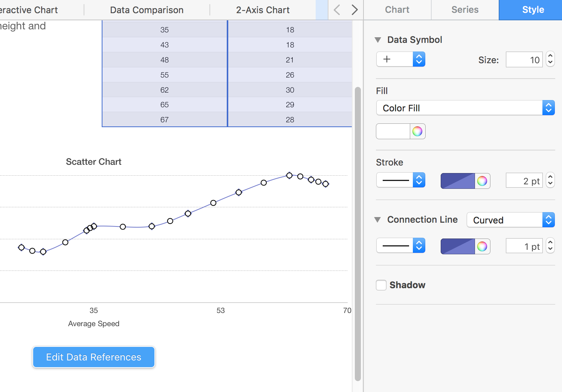
Task: Collapse the Data Symbol section
Action: click(378, 40)
